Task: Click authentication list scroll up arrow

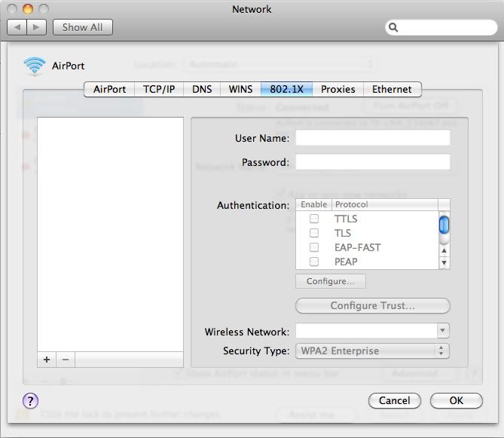Action: (x=444, y=250)
